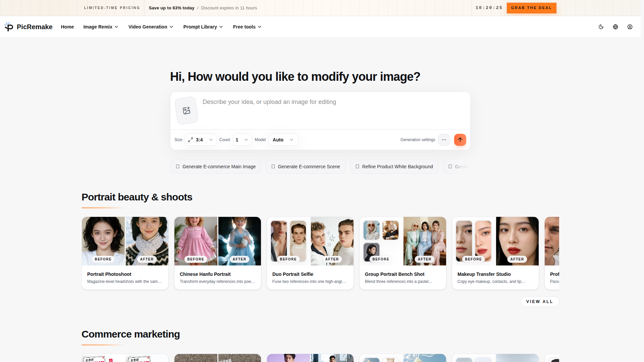This screenshot has width=644, height=362.
Task: Open the Model Auto dropdown
Action: coord(283,140)
